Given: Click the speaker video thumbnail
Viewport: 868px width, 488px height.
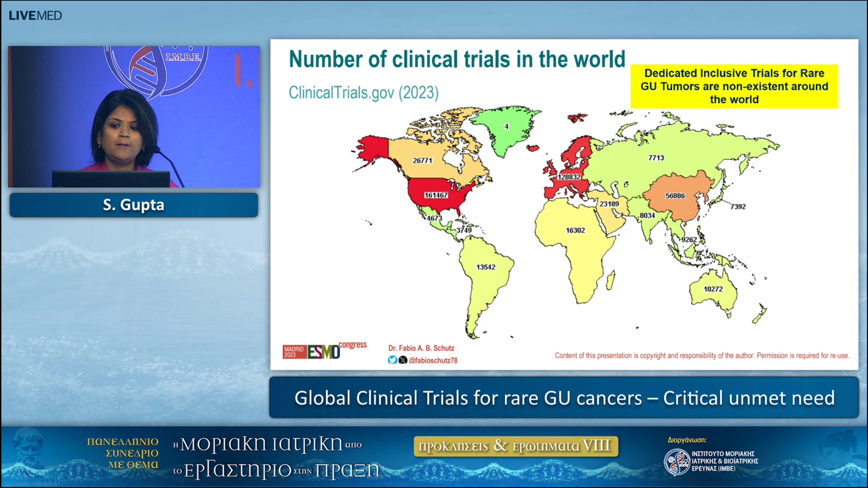Looking at the screenshot, I should tap(134, 117).
